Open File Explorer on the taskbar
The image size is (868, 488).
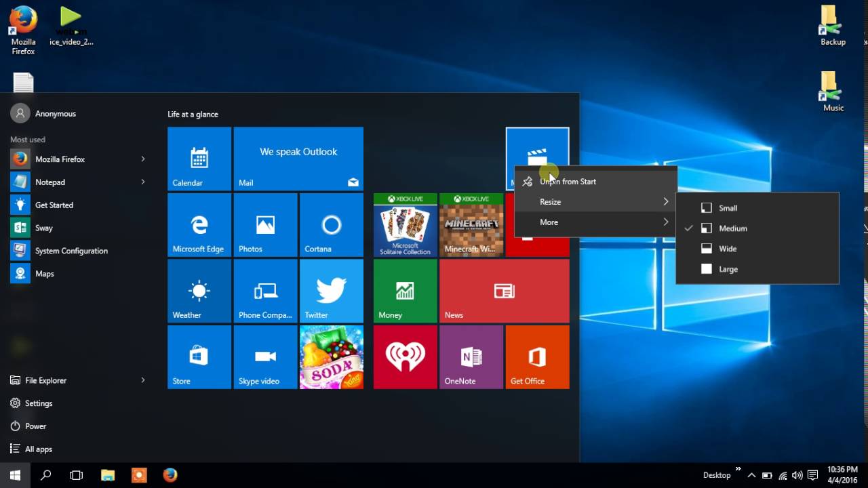(x=108, y=475)
